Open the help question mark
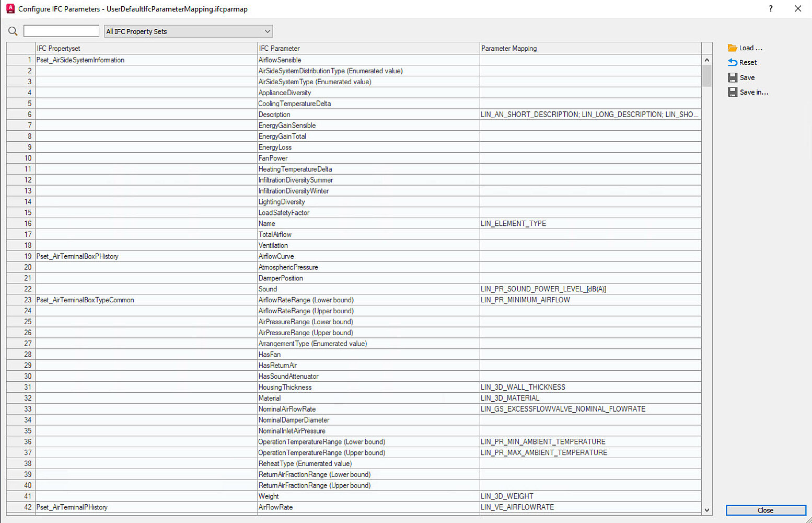The image size is (812, 523). click(x=771, y=8)
